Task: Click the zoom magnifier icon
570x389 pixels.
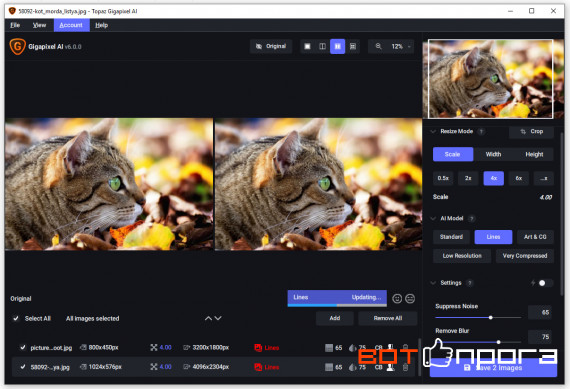Action: pyautogui.click(x=378, y=47)
